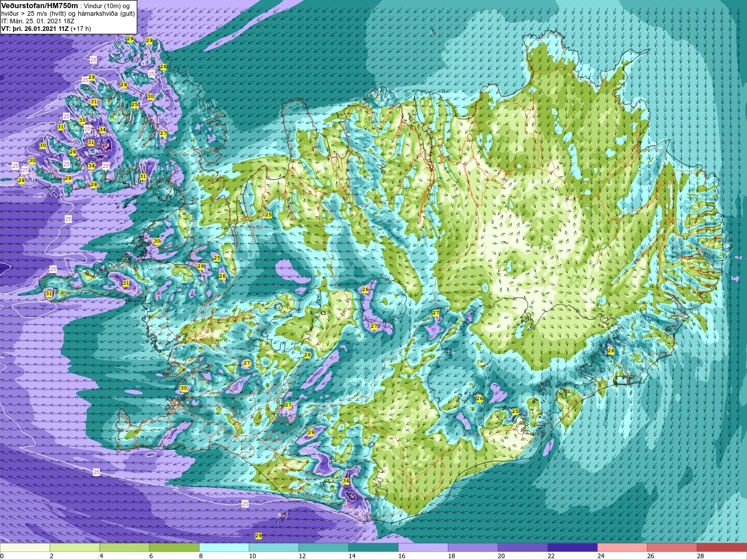Click the light lavender 16–18 m/s legend swatch
The image size is (747, 560).
[x=423, y=548]
